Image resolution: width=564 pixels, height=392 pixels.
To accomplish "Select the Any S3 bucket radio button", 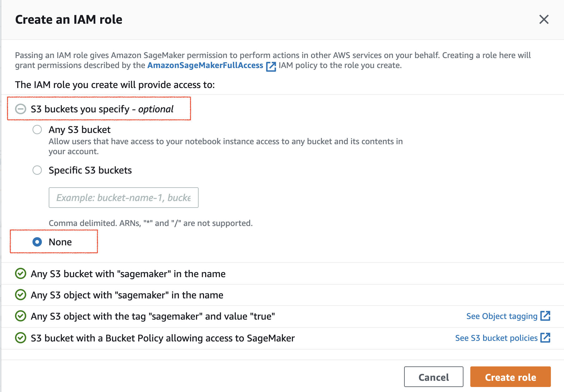I will [x=37, y=130].
